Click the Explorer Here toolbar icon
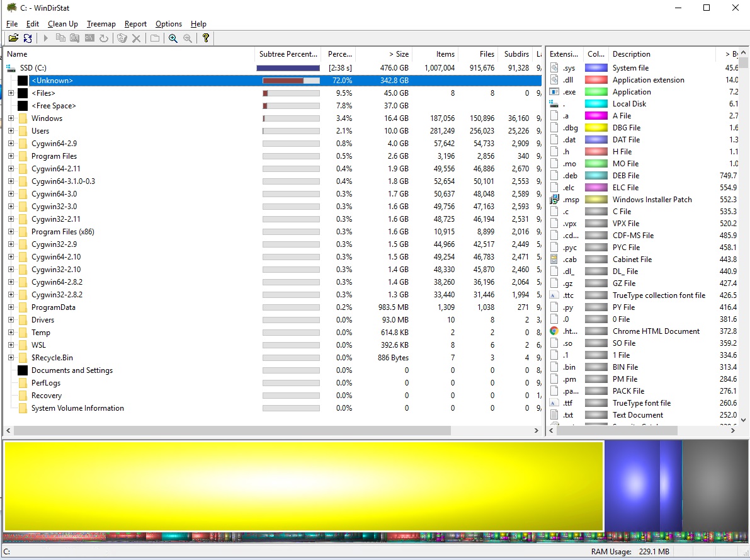Viewport: 750px width, 560px height. pos(74,38)
